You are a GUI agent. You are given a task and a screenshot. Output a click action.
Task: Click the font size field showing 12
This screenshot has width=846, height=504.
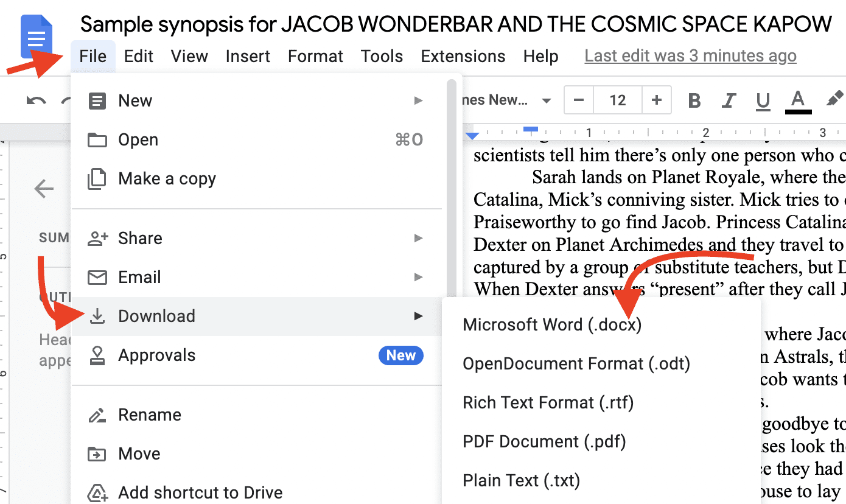[617, 100]
